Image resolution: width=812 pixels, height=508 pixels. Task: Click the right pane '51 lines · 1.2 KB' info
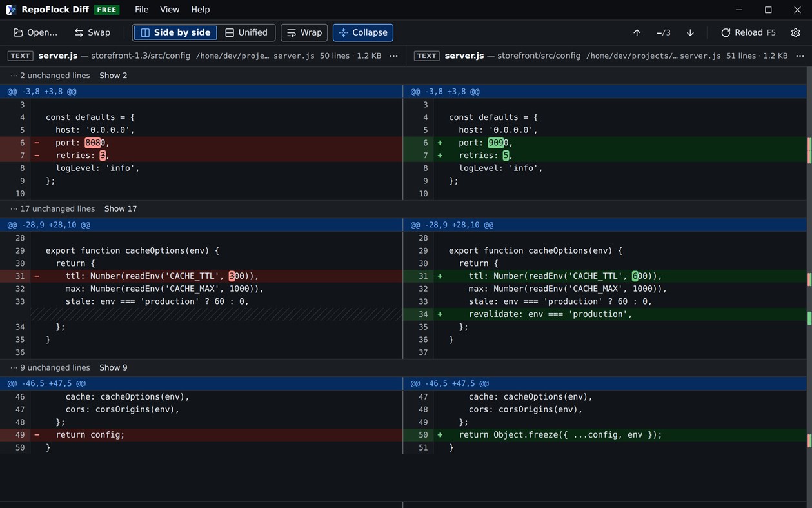pyautogui.click(x=757, y=56)
